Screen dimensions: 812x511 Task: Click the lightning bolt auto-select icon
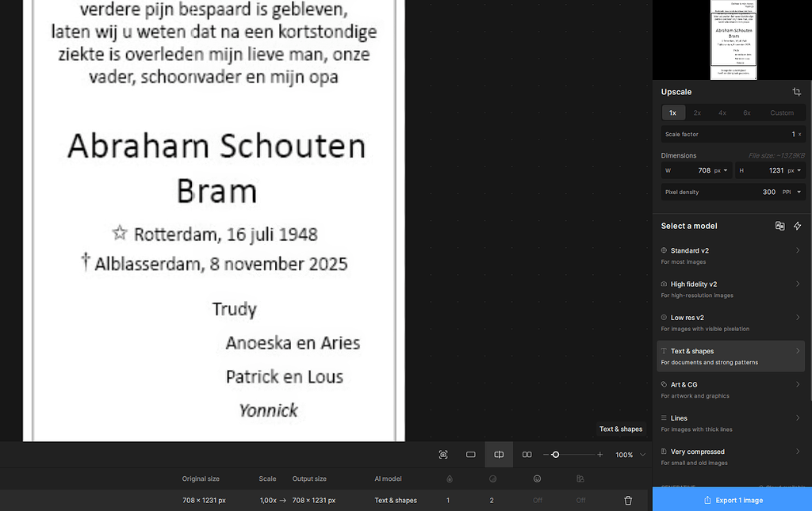tap(797, 226)
